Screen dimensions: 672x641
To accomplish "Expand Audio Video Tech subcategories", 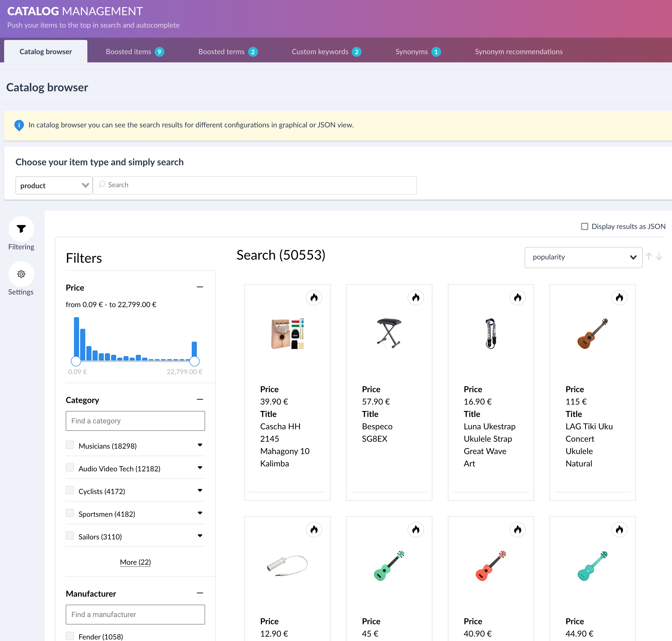I will click(x=200, y=467).
